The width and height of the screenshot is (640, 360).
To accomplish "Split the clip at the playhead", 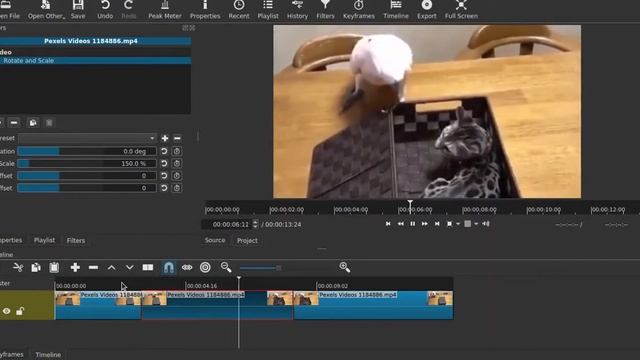I will coord(148,267).
